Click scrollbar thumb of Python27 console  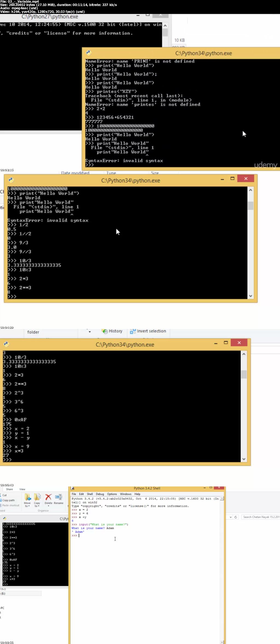(165, 33)
